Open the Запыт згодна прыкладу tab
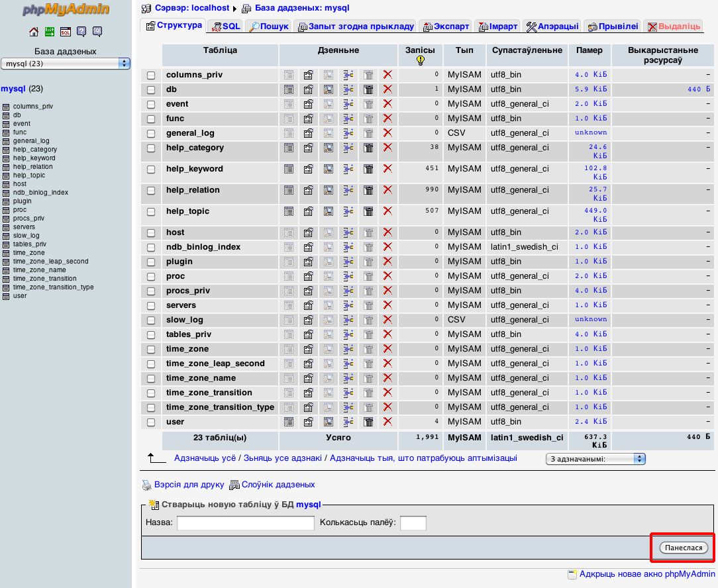The width and height of the screenshot is (718, 588). (356, 26)
